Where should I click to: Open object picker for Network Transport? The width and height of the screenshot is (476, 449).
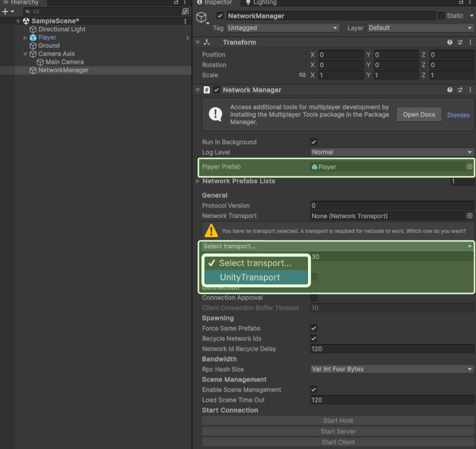pos(470,216)
